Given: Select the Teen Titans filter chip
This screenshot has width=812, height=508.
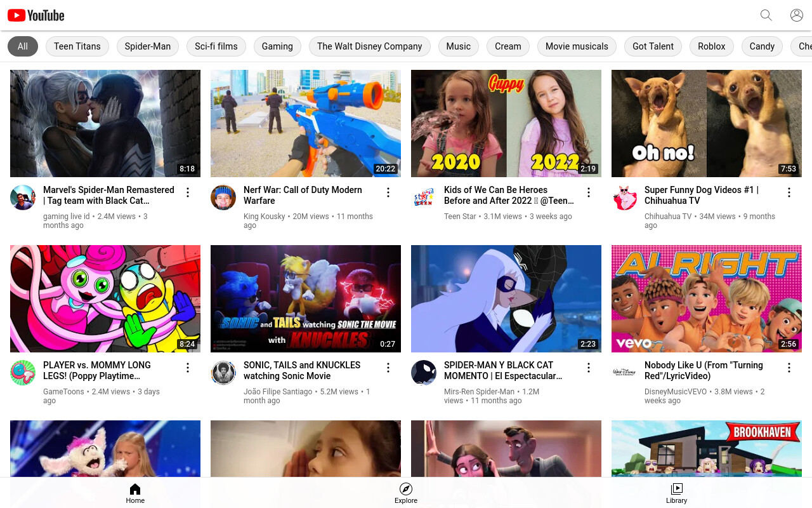Looking at the screenshot, I should coord(77,46).
